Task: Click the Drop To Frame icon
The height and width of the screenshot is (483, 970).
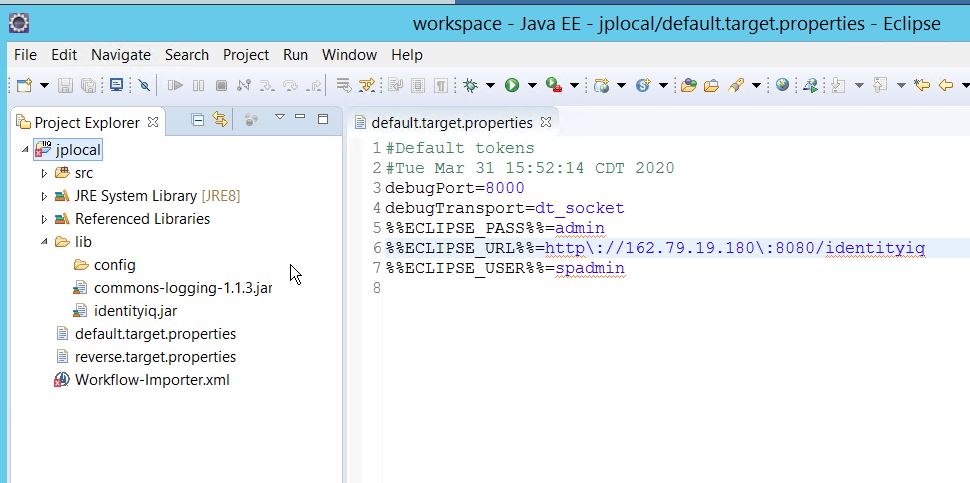Action: point(343,85)
